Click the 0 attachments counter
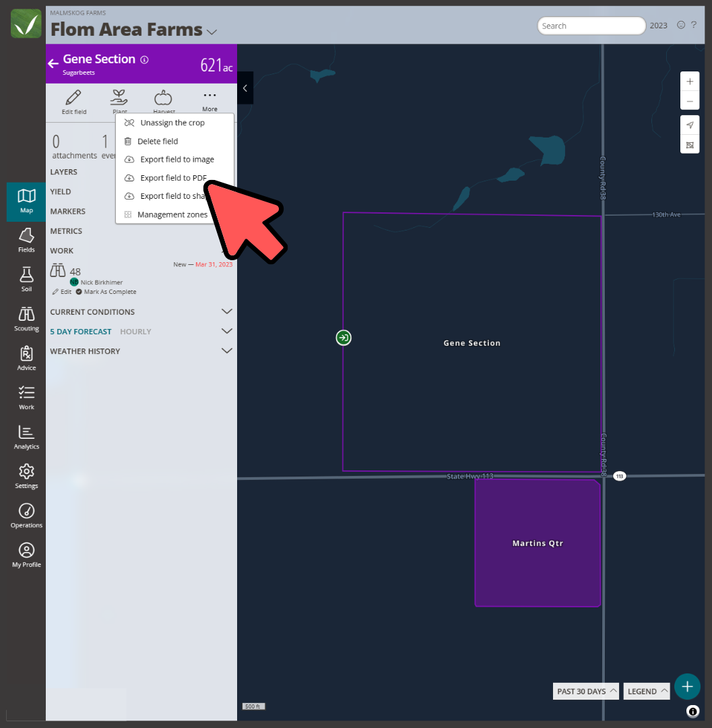The height and width of the screenshot is (728, 712). tap(74, 146)
